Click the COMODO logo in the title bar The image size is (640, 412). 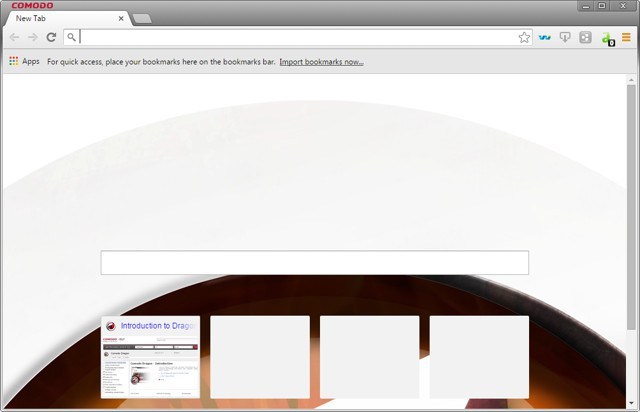32,5
